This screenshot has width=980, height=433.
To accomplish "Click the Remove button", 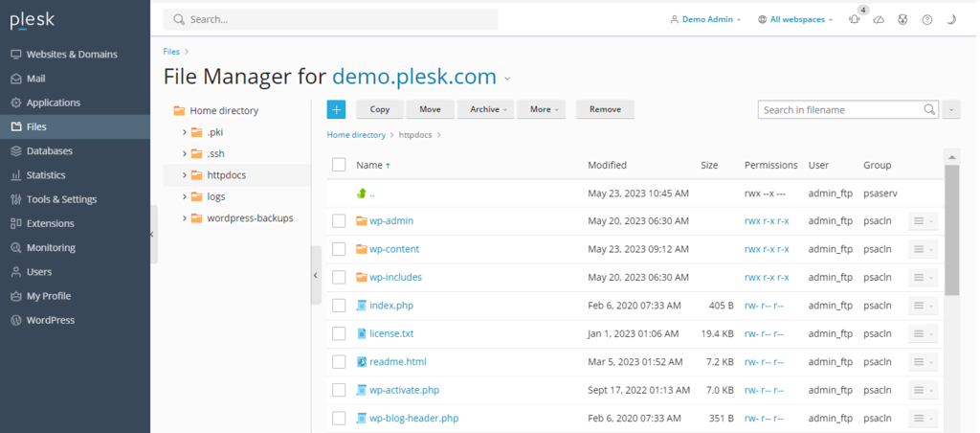I will pos(605,109).
